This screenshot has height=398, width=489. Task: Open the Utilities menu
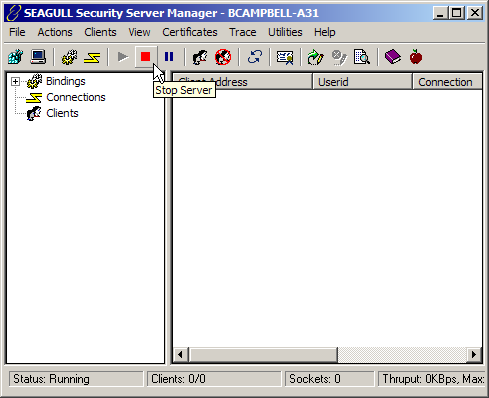click(285, 32)
